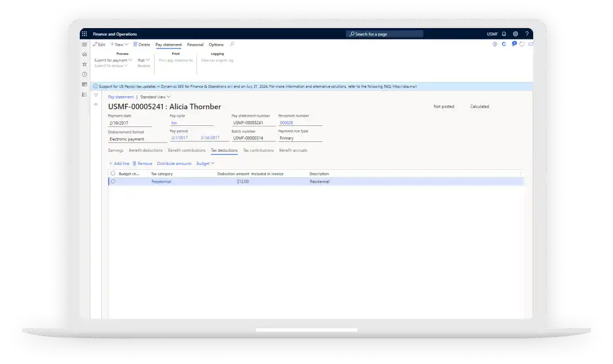This screenshot has width=613, height=364.
Task: Click the Add line button
Action: pyautogui.click(x=119, y=163)
